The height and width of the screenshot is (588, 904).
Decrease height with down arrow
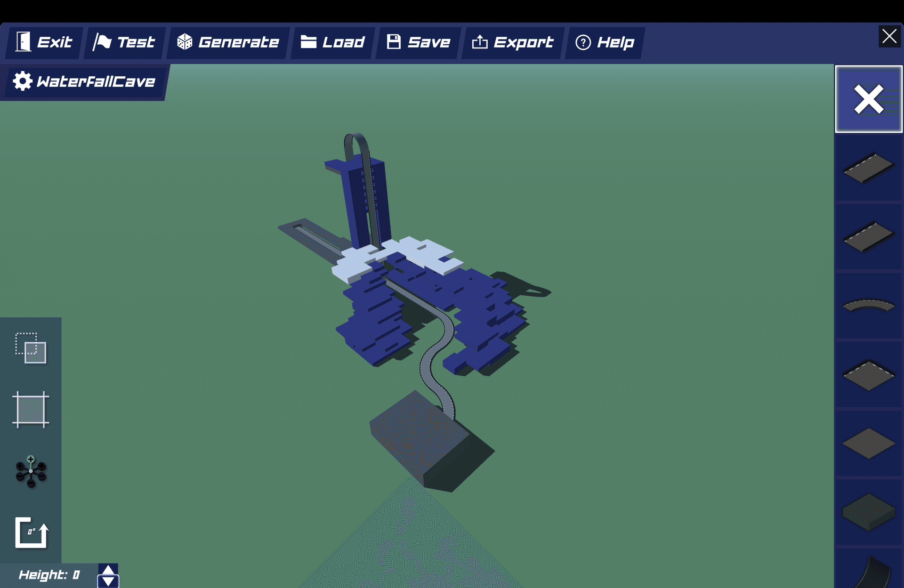point(108,582)
